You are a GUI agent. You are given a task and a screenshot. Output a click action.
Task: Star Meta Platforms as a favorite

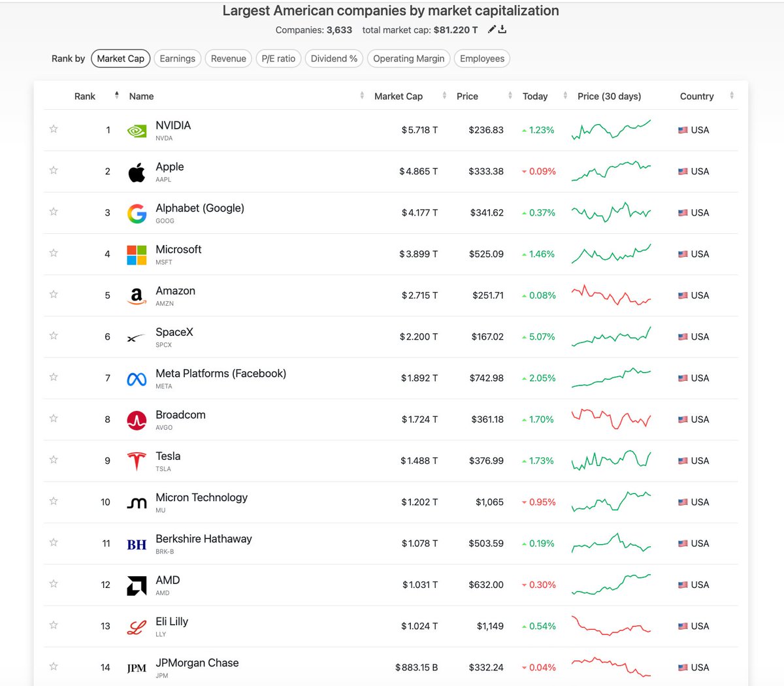(54, 377)
